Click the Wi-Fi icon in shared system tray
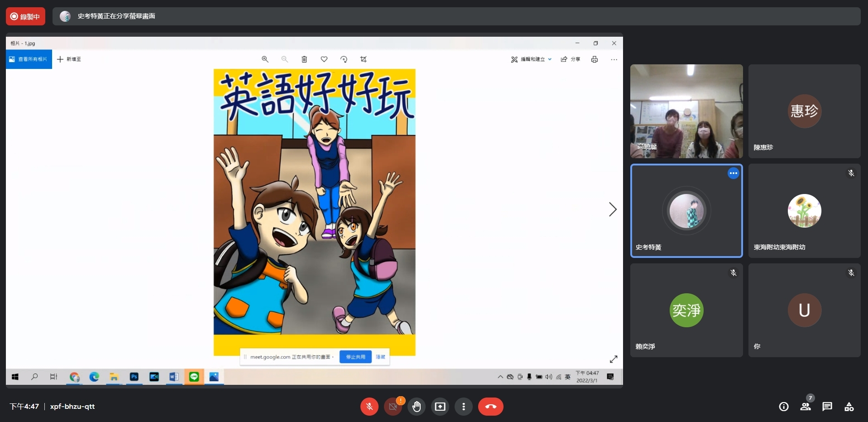Viewport: 868px width, 422px height. [559, 377]
